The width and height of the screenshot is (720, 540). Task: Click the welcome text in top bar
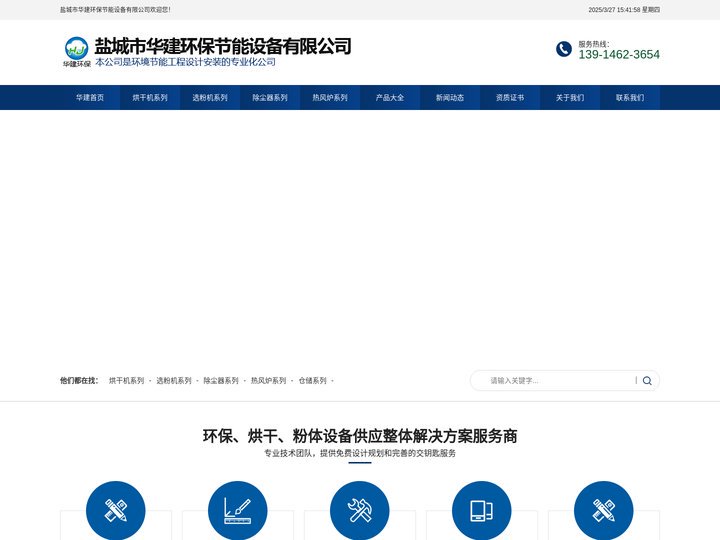pyautogui.click(x=115, y=10)
